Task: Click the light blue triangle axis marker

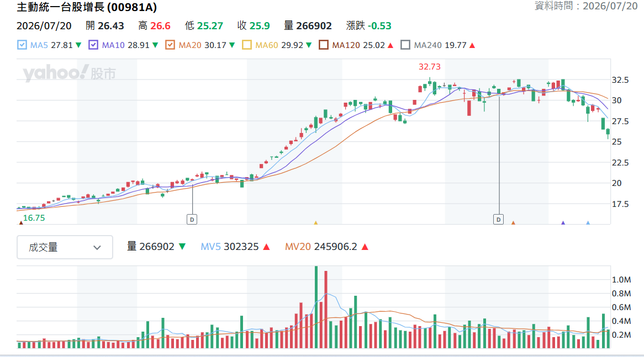Action: tap(588, 223)
